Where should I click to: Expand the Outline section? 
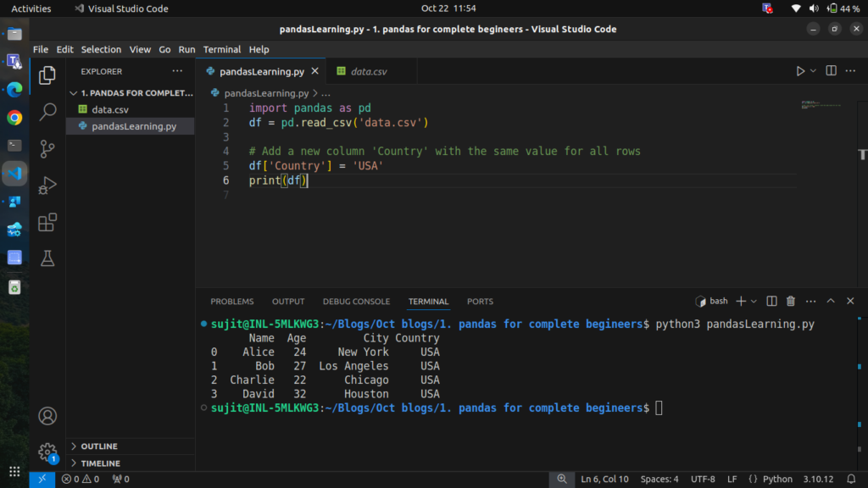point(99,446)
